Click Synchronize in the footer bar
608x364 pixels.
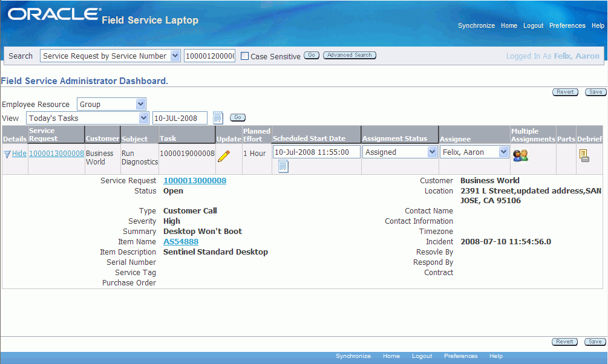[353, 356]
